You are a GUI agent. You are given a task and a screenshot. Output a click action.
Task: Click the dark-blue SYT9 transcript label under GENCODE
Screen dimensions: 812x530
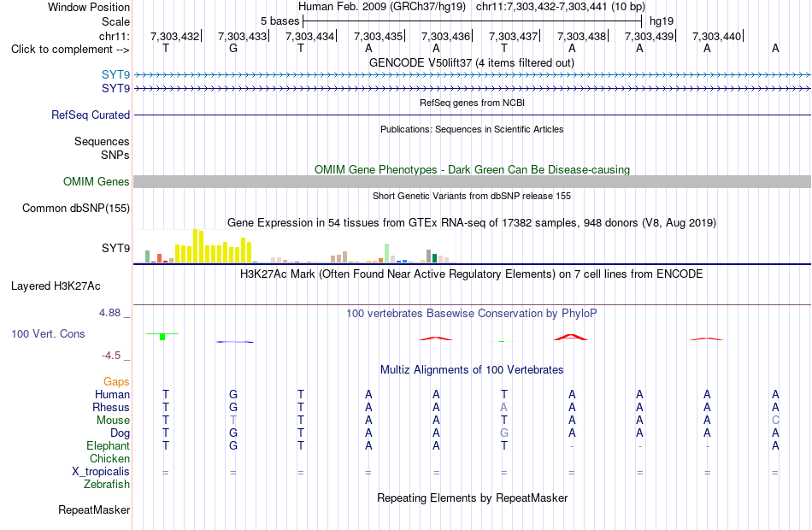point(115,89)
